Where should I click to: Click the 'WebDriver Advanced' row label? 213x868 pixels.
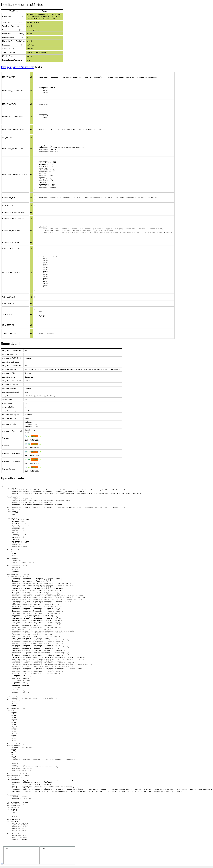coord(10,26)
